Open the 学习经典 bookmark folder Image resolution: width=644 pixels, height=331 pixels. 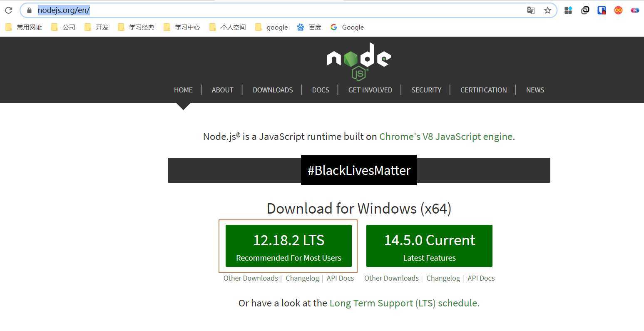(x=136, y=27)
